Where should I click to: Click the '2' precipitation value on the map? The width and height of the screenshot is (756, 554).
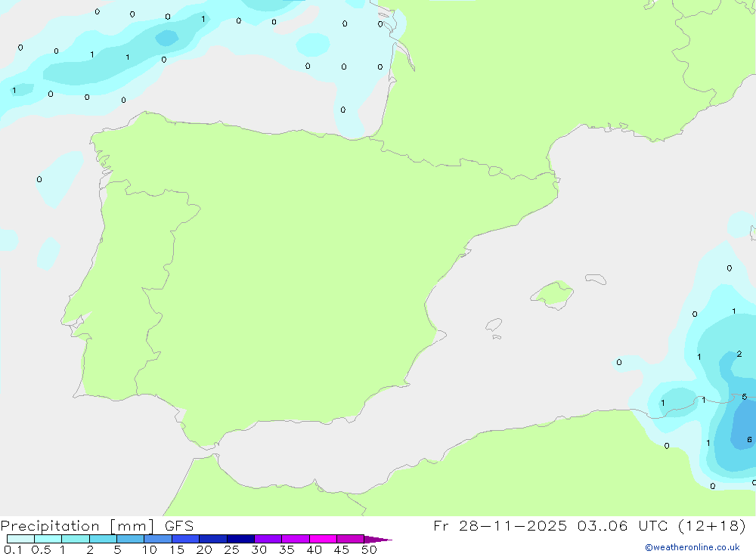739,354
